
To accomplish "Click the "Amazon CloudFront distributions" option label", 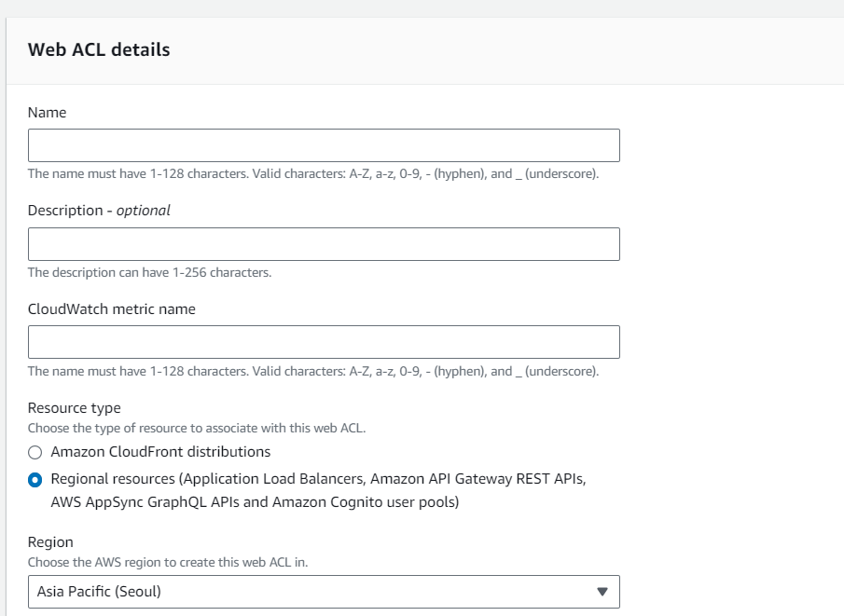I will pos(160,452).
